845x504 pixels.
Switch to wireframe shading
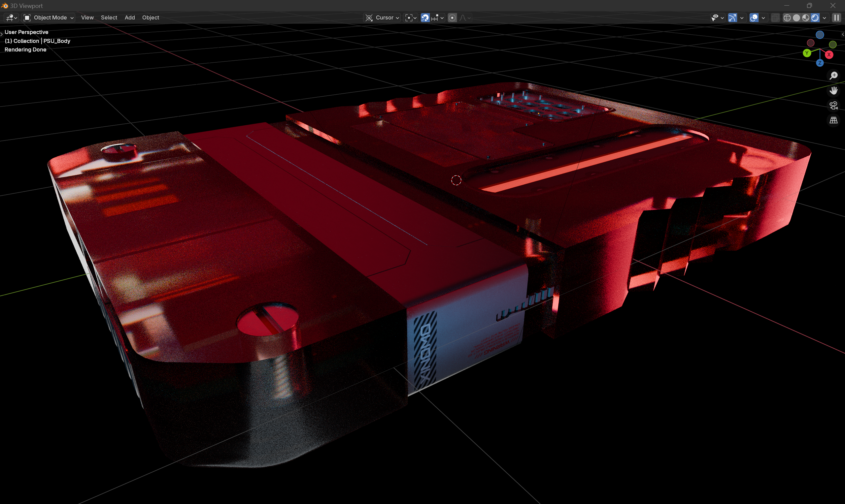pyautogui.click(x=787, y=18)
